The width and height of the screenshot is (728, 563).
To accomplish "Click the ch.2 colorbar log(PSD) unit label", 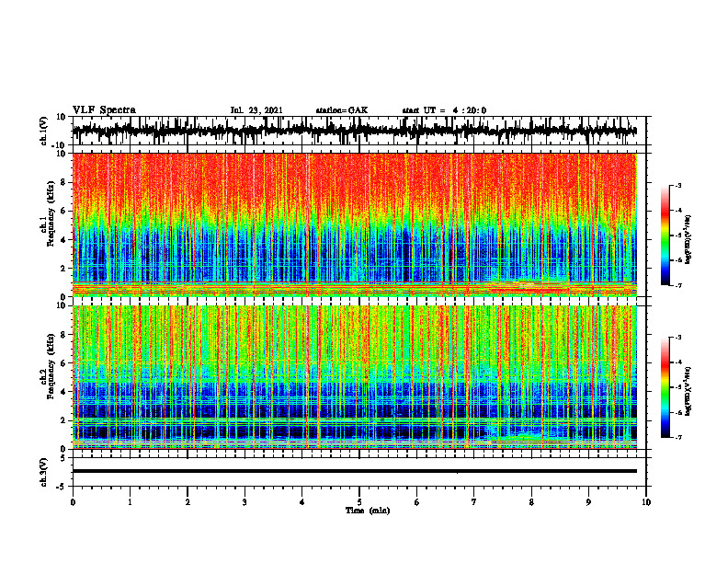I will (x=688, y=392).
